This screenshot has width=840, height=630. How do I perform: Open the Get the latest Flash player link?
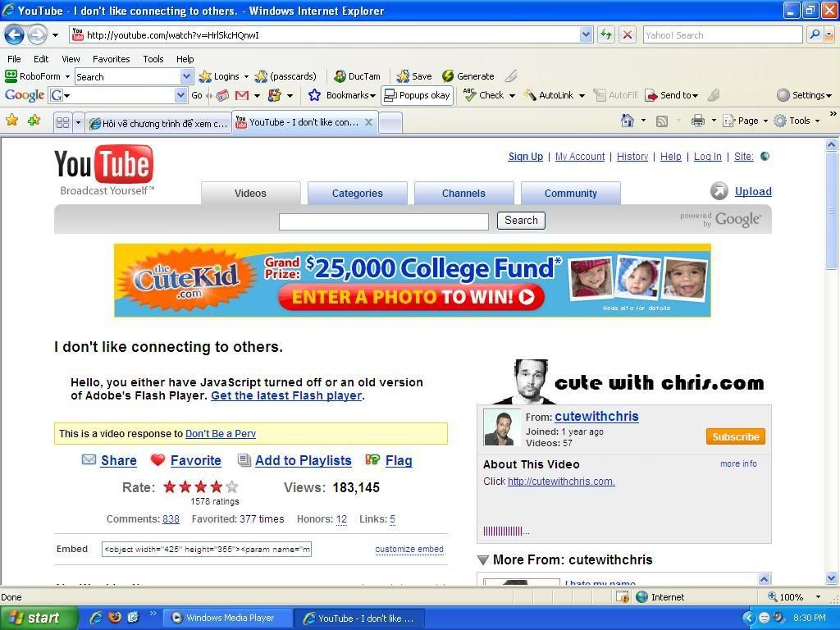286,395
